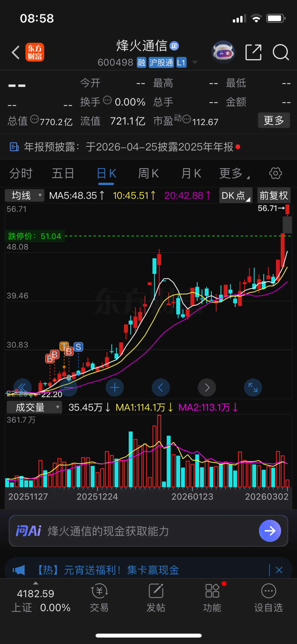Tap the 20260302 date label
The image size is (297, 644).
267,496
